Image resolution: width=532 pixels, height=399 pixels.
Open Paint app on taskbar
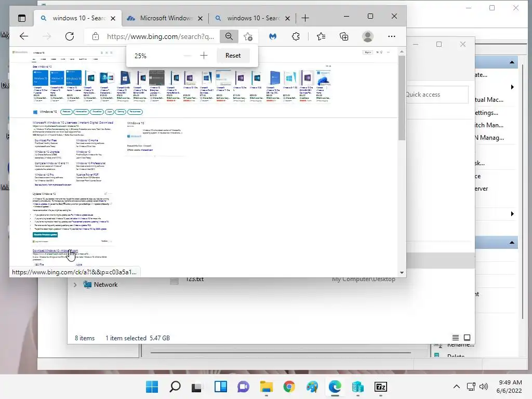pos(312,387)
